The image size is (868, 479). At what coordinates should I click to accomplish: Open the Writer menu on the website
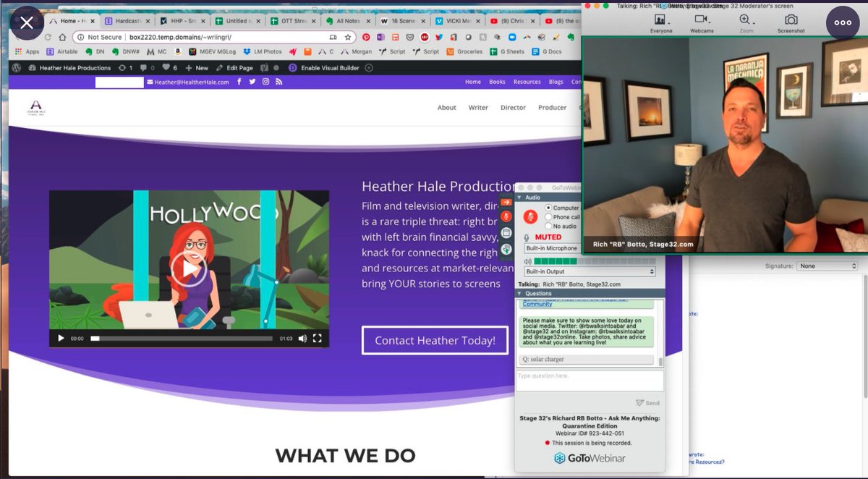tap(478, 107)
